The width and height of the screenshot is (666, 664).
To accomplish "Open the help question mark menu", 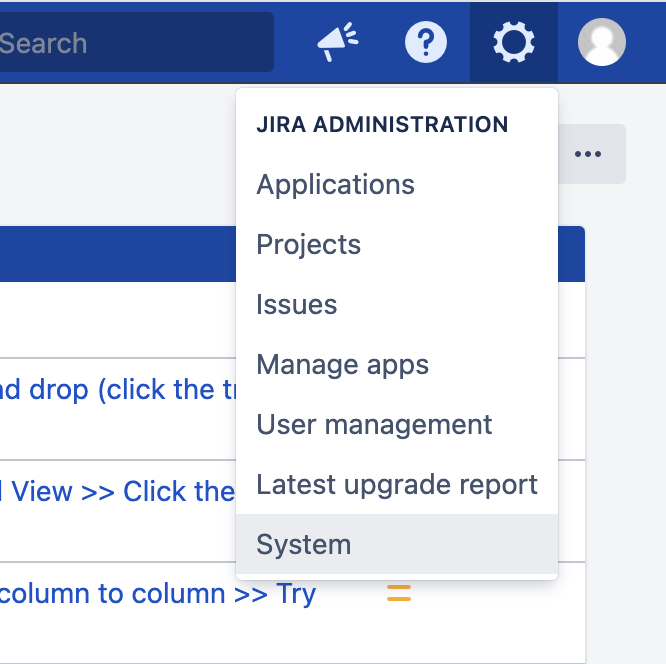I will click(x=426, y=42).
